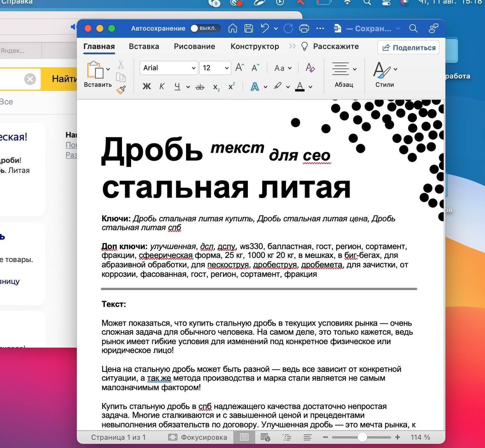The image size is (485, 448).
Task: Switch to the Вставка tab
Action: tap(144, 47)
